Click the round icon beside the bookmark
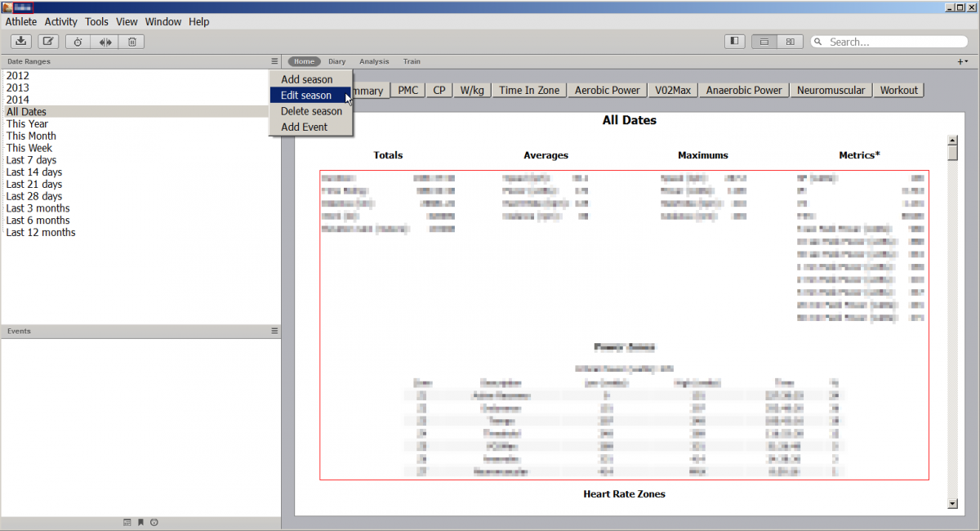 154,523
